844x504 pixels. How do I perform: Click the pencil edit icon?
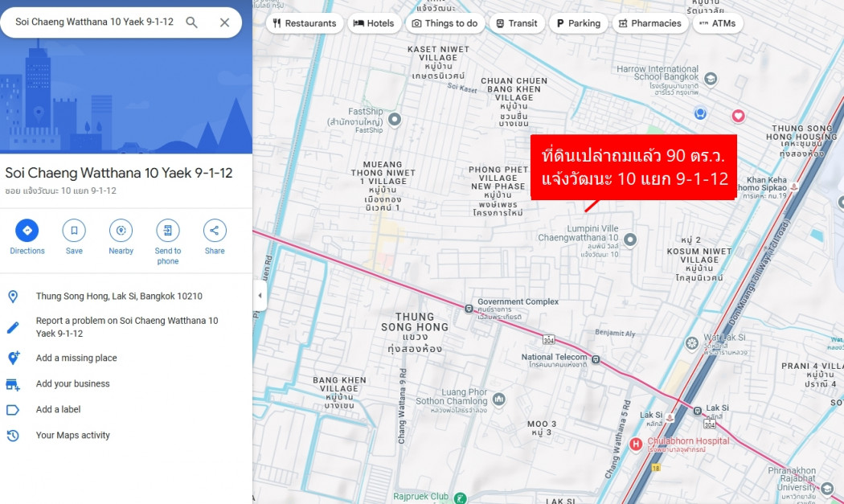[x=13, y=327]
